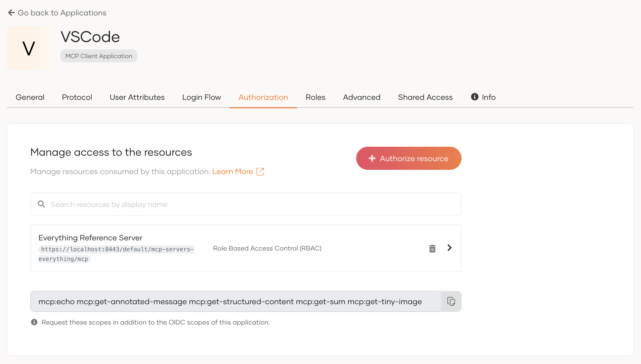Click the Manage access to the resources heading
The height and width of the screenshot is (364, 641).
click(x=111, y=152)
